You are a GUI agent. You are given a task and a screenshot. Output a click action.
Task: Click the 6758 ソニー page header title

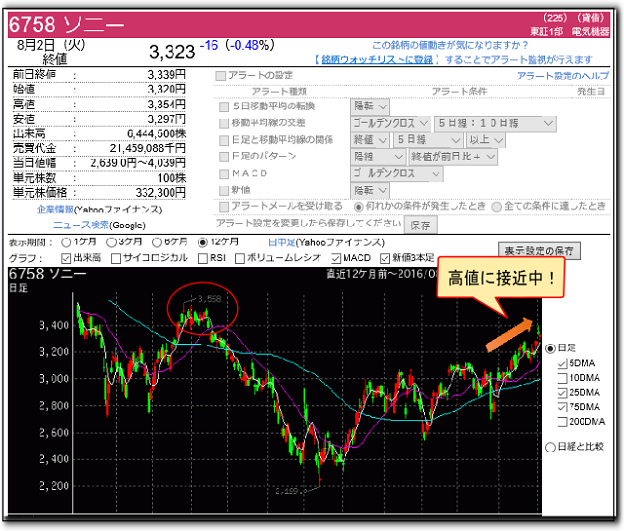pos(66,25)
